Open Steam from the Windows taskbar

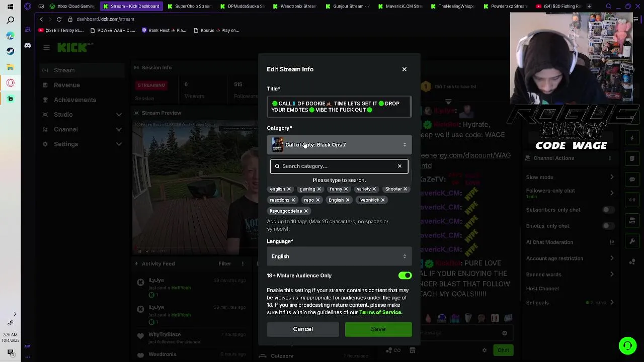(10, 51)
